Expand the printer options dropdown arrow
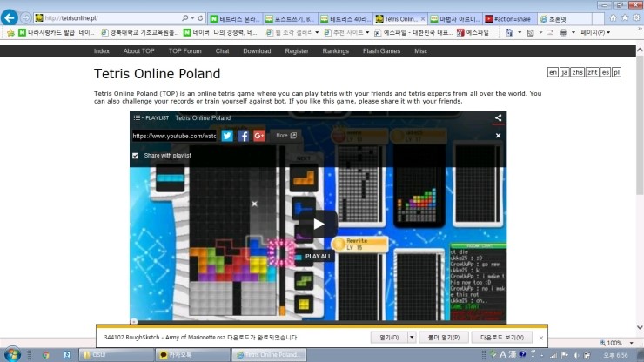644x362 pixels. coord(574,32)
